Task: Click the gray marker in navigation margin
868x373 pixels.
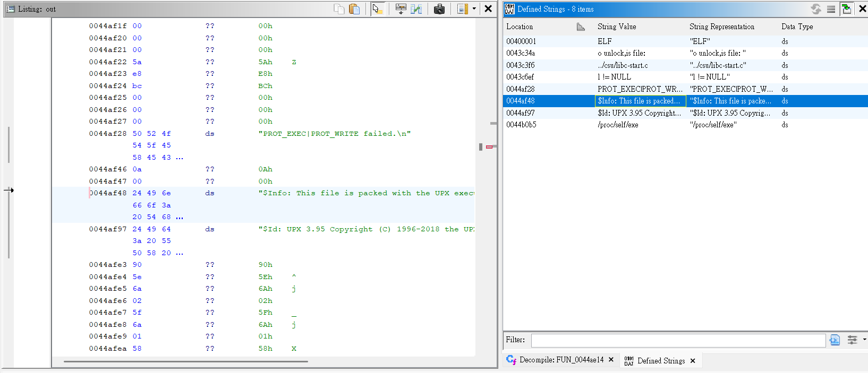Action: (493, 123)
